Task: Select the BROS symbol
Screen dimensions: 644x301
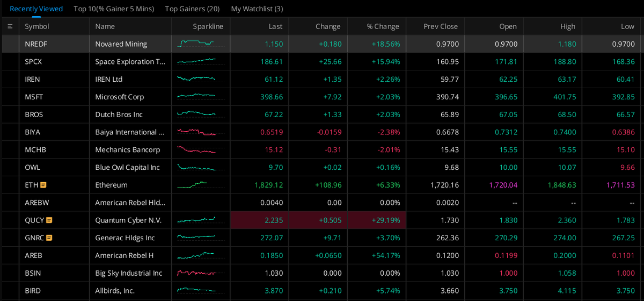Action: [x=34, y=114]
